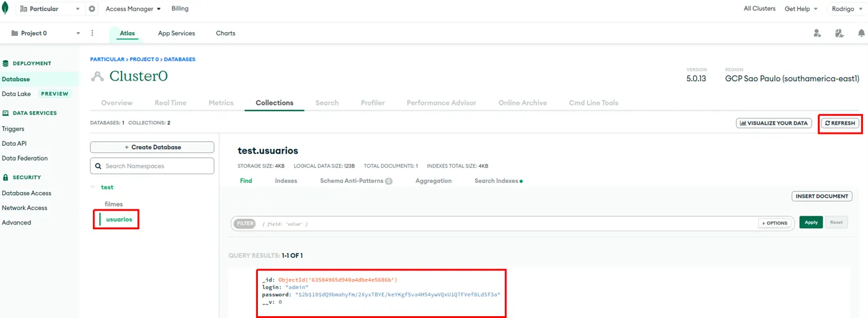Open the Cmd Line Tools tab
868x318 pixels.
[x=593, y=103]
